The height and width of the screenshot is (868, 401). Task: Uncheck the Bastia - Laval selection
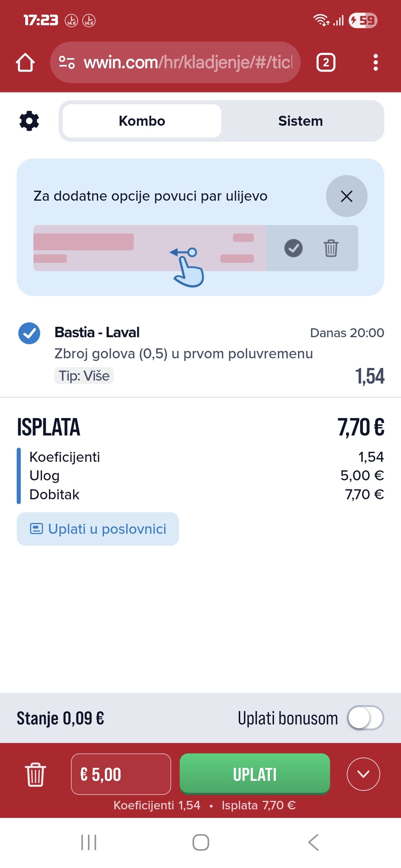tap(29, 333)
